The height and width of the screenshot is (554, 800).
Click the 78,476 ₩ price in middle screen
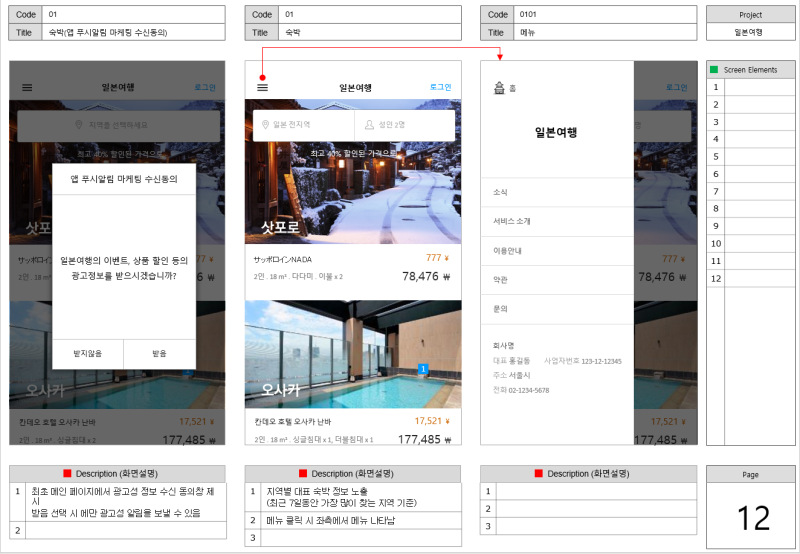point(426,276)
